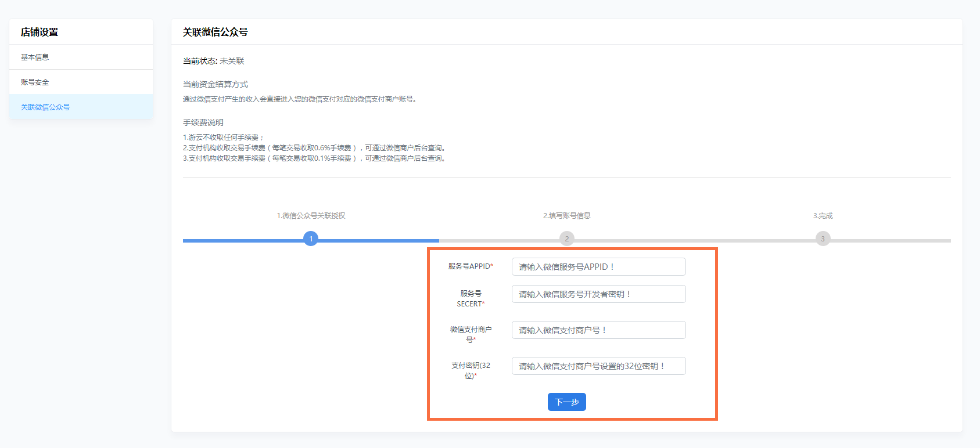
Task: Click the 微信支付商户号* field label
Action: coord(471,335)
